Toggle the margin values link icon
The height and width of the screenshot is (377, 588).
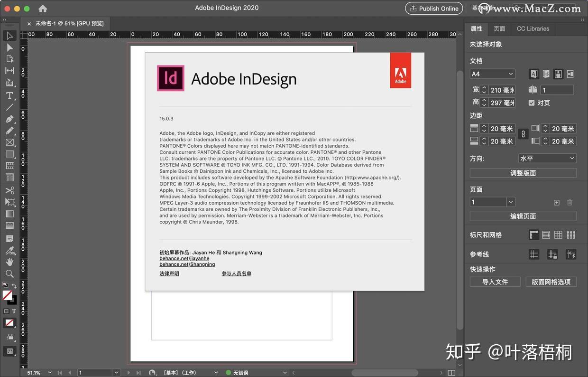pos(523,133)
